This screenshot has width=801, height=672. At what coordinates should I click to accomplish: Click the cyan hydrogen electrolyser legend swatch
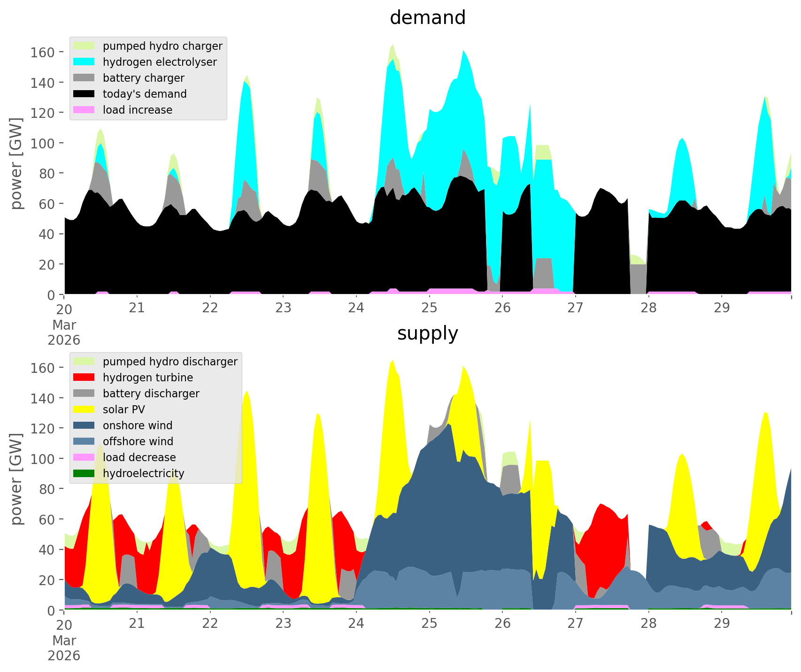[x=84, y=62]
